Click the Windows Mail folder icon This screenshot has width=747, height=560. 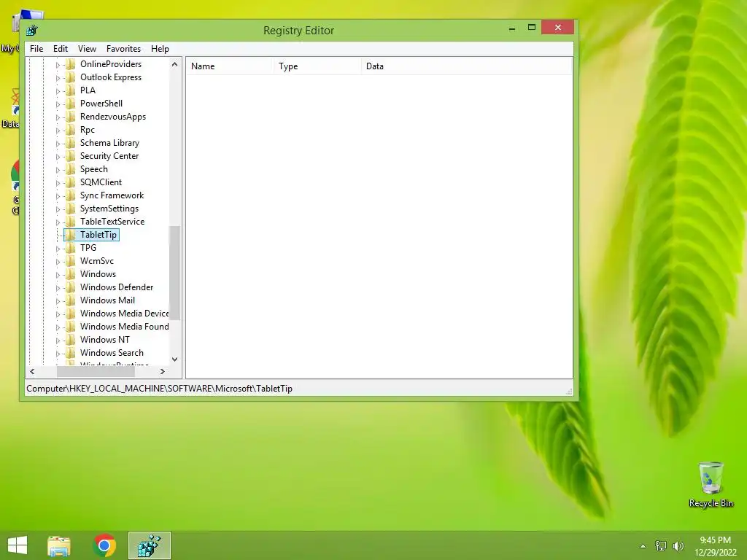coord(71,300)
